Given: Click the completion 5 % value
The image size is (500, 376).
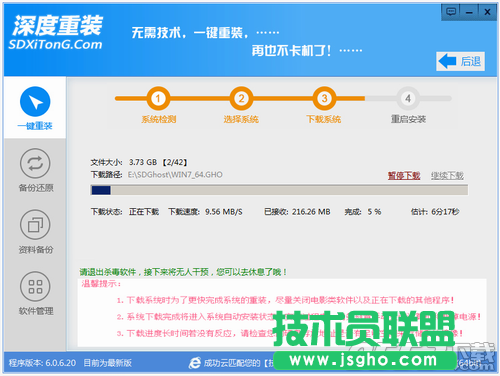Looking at the screenshot, I should coord(374,212).
